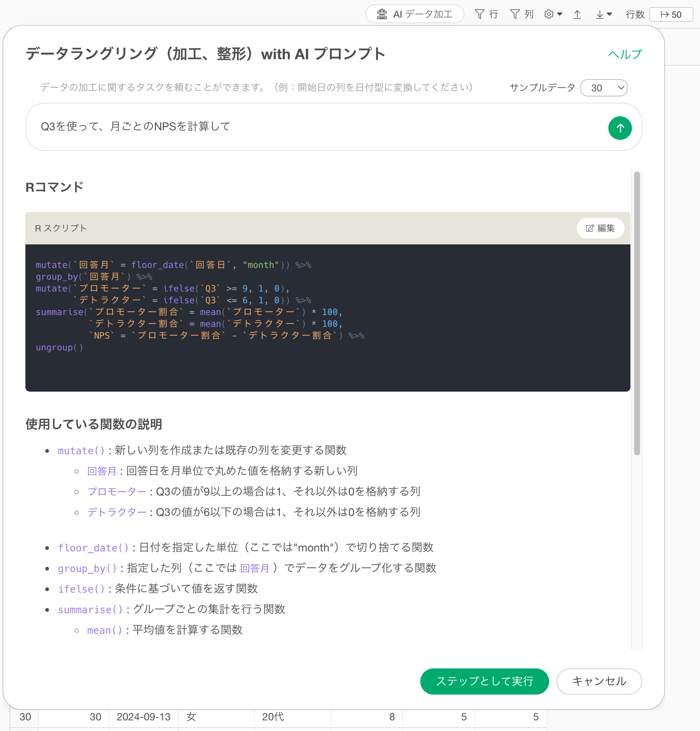Image resolution: width=700 pixels, height=731 pixels.
Task: Click 編集 to edit the R script
Action: pyautogui.click(x=600, y=228)
